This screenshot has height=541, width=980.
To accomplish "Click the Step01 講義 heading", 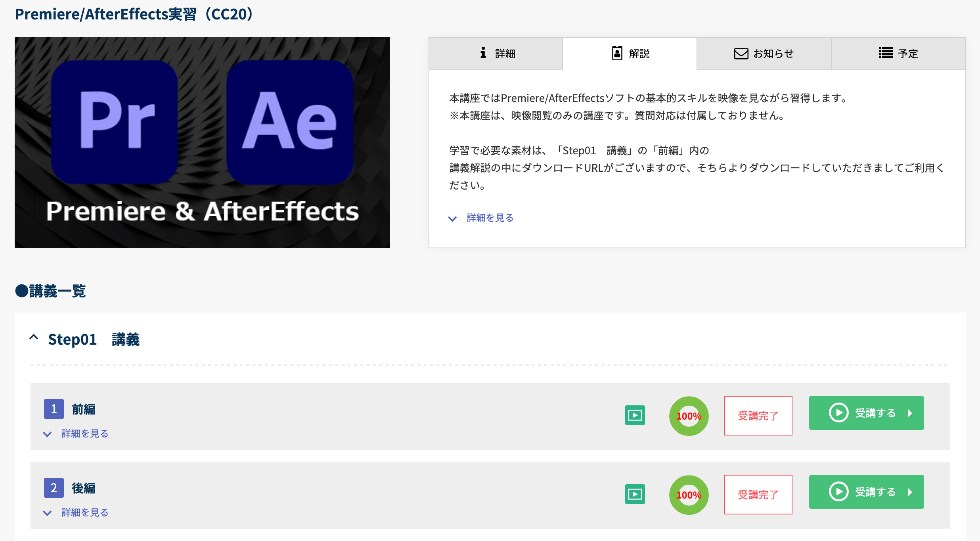I will click(x=94, y=340).
